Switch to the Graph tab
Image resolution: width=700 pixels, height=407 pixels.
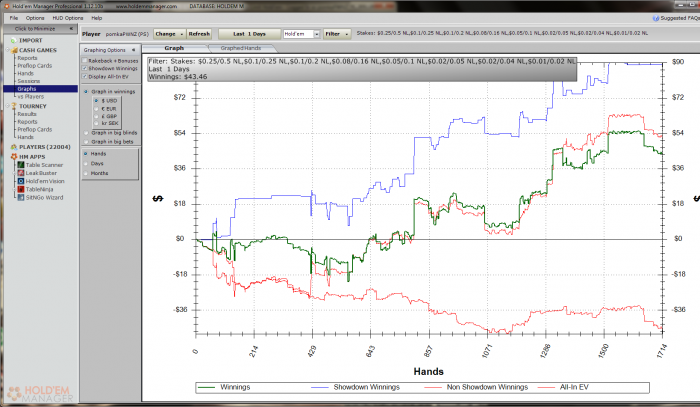pos(174,48)
